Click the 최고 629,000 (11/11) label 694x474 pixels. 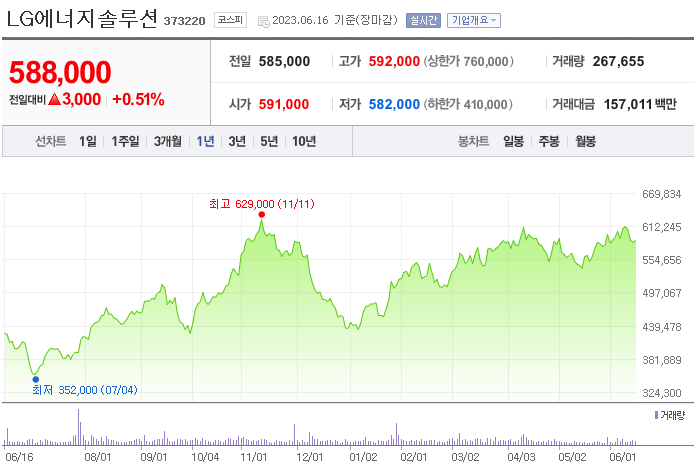[x=262, y=204]
